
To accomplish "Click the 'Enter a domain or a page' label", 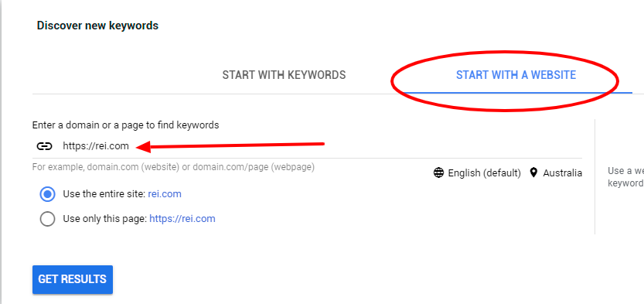I will click(x=126, y=125).
